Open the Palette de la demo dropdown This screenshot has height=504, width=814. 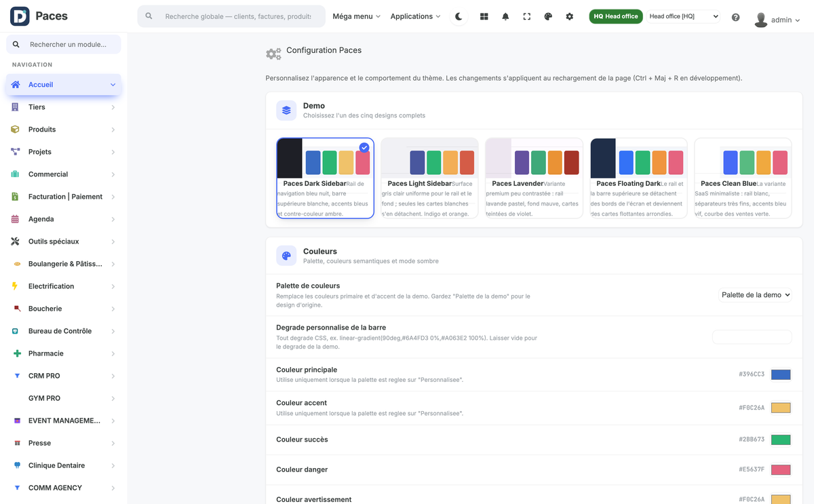click(756, 295)
